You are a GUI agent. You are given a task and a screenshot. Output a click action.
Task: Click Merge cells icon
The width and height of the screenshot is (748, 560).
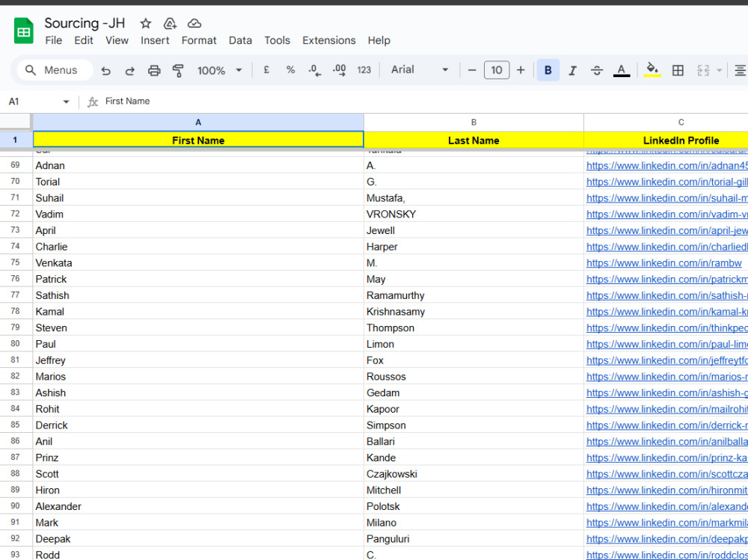tap(703, 70)
